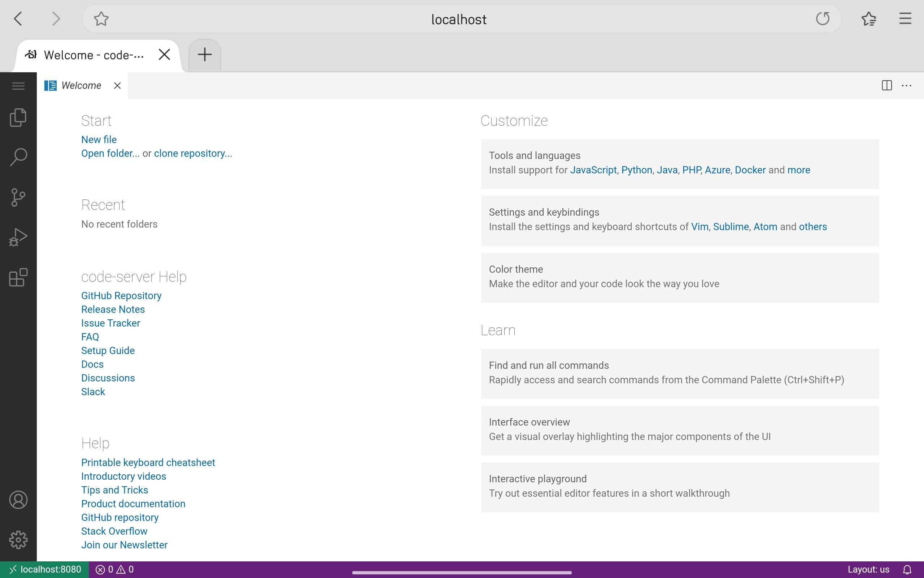Open the Slack link

[x=93, y=392]
